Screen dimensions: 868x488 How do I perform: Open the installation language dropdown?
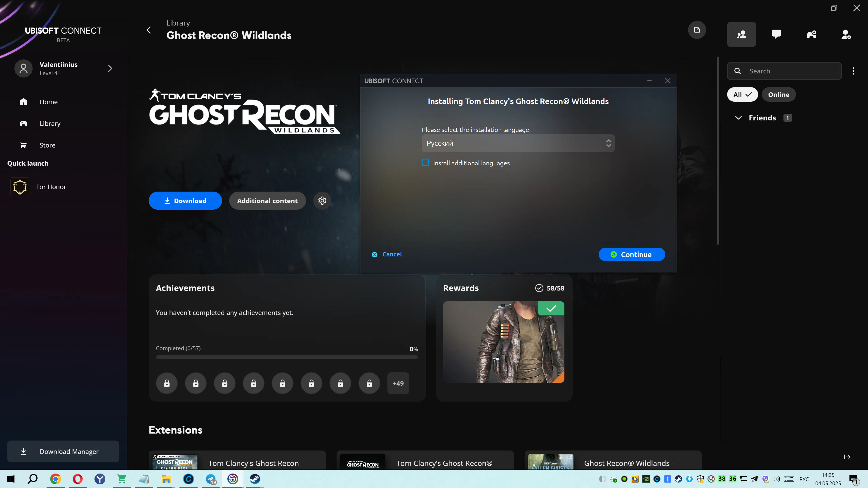tap(518, 143)
